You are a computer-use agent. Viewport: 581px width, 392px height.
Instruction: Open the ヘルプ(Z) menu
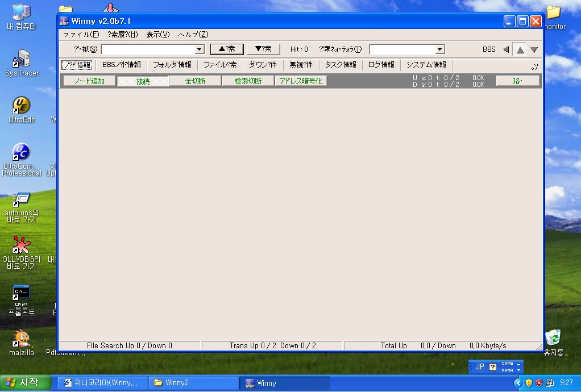(x=193, y=35)
